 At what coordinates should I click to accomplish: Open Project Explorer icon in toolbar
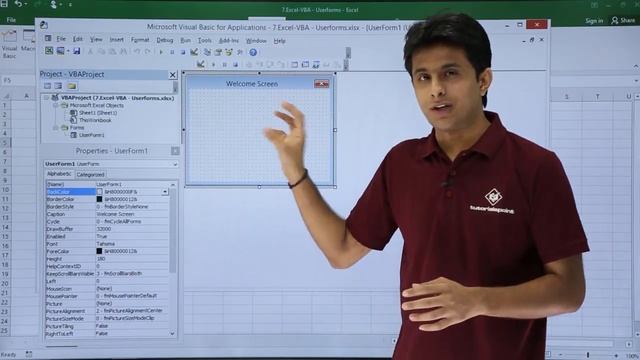point(207,52)
